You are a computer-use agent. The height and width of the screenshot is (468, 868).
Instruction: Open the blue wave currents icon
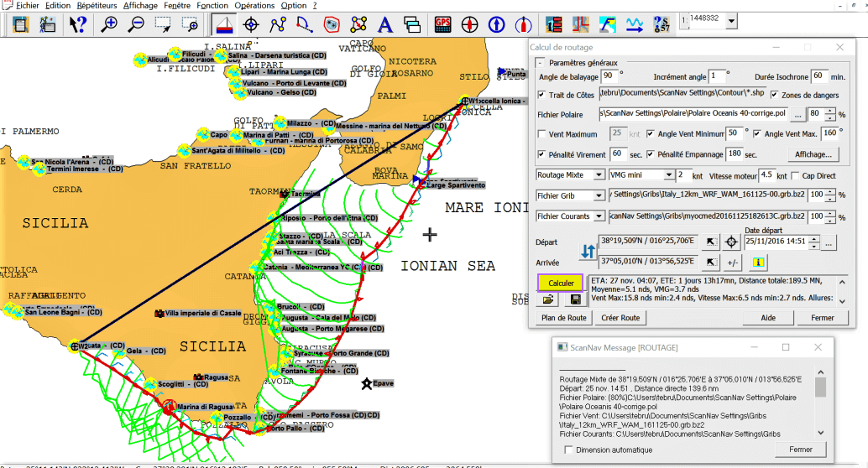point(635,24)
